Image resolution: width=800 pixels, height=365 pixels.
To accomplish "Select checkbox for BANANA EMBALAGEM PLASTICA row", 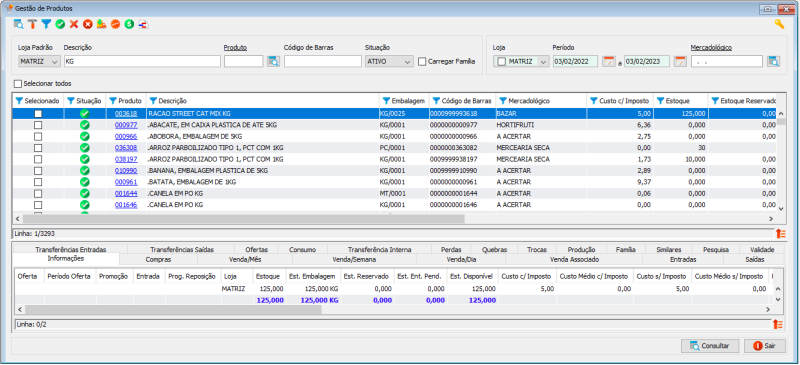I will [x=38, y=170].
